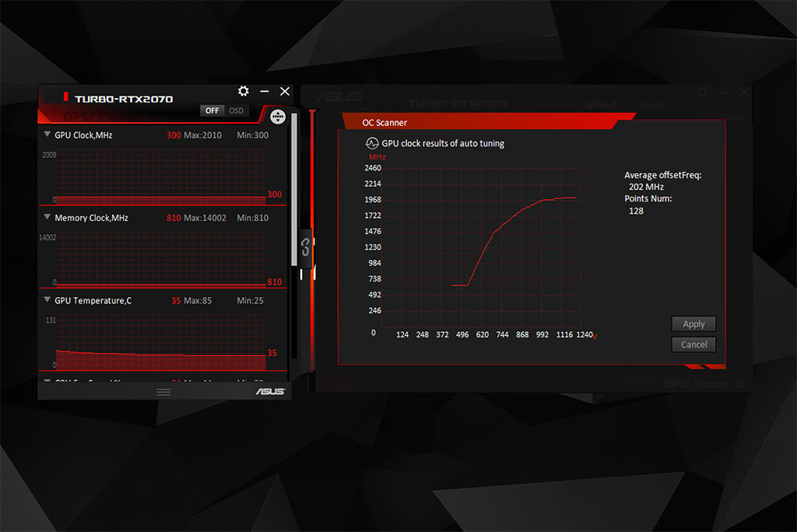Screen dimensions: 797x532
Task: Click the chain link icon between panels
Action: click(305, 247)
